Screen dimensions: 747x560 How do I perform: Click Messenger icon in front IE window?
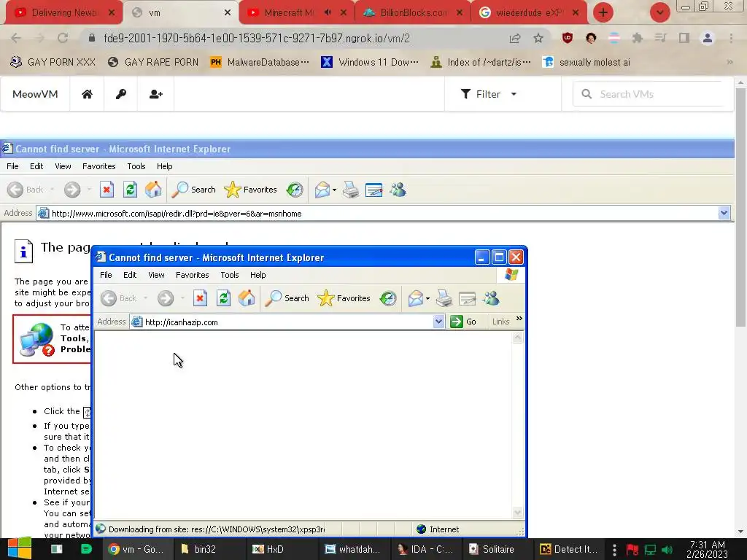pos(491,298)
